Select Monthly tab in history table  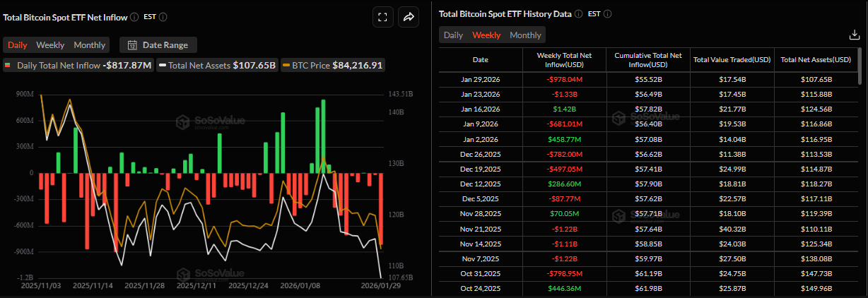525,35
